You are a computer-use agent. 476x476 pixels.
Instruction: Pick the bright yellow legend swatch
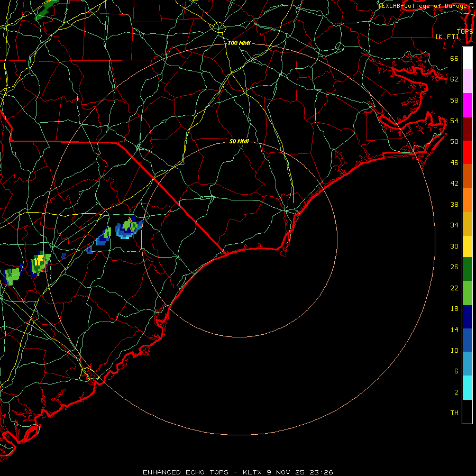[x=467, y=246]
